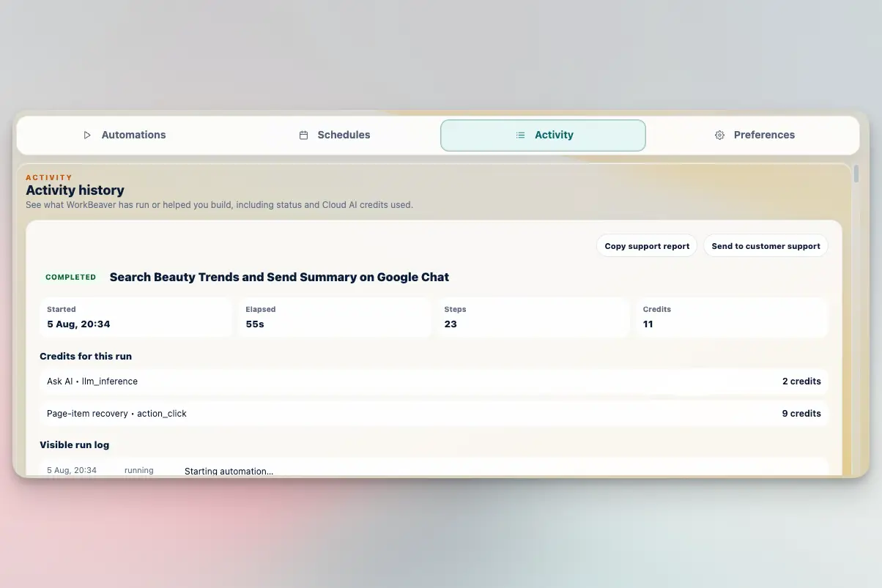Click the Visible run log heading
The image size is (882, 588).
[x=75, y=445]
